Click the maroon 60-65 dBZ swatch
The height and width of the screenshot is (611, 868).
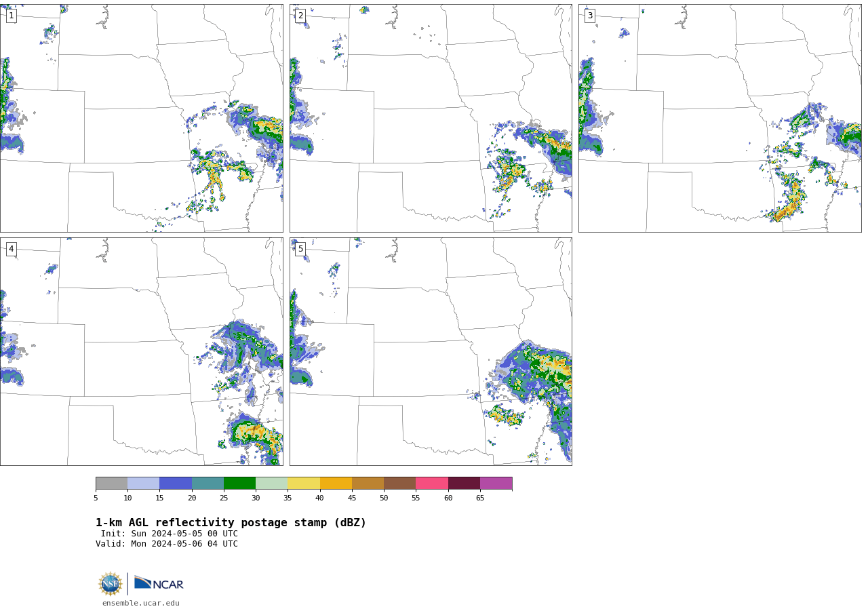(464, 484)
